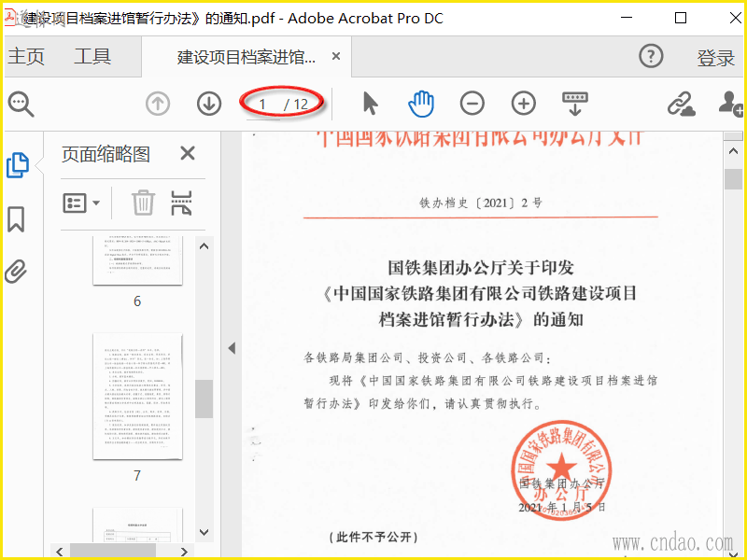Click the add person share icon
The height and width of the screenshot is (560, 747).
(x=731, y=104)
